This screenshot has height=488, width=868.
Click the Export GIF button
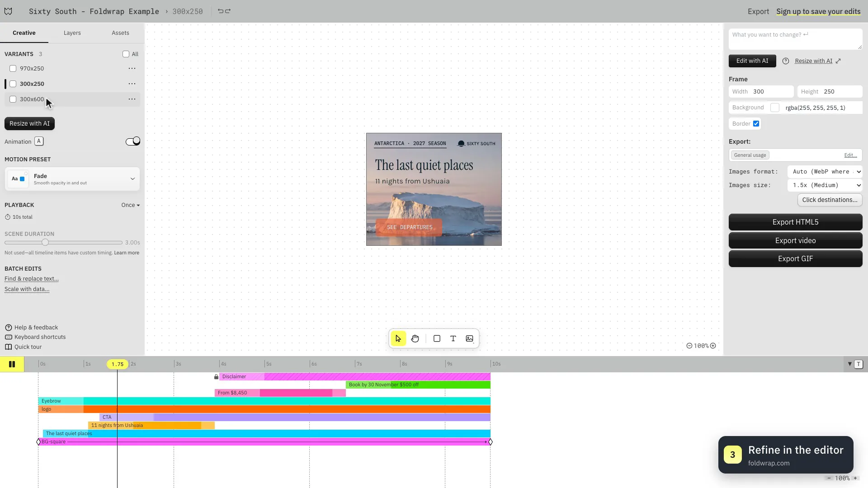(x=795, y=259)
